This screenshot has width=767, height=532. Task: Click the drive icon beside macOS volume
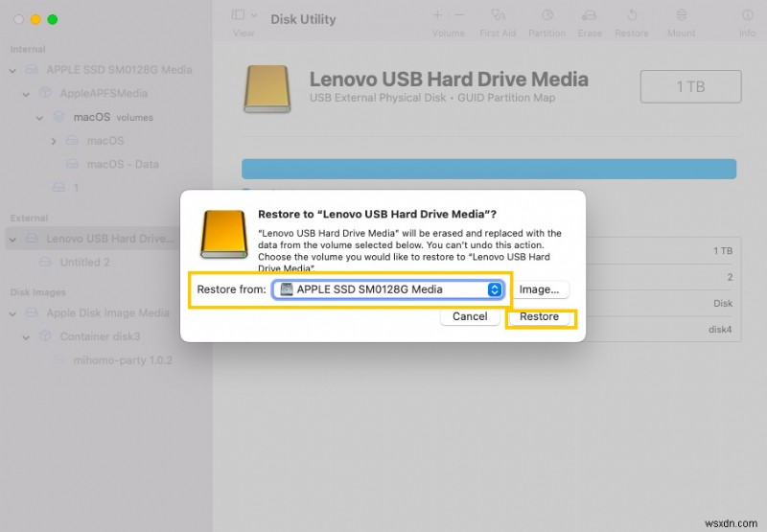[x=73, y=140]
